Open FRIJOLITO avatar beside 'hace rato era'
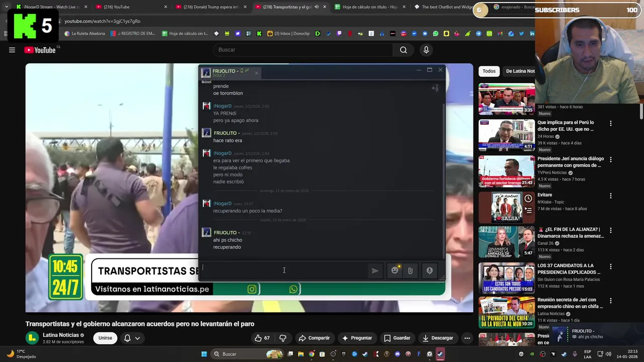This screenshot has width=644, height=362. tap(206, 133)
